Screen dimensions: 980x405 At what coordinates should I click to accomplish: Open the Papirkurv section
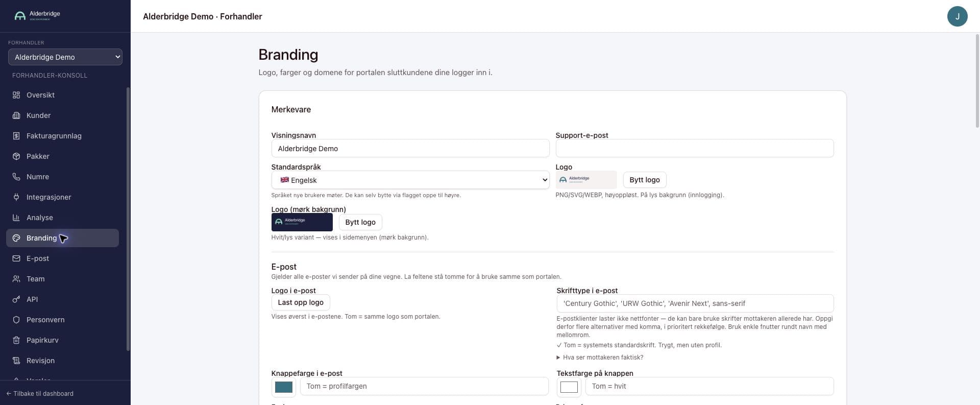coord(62,340)
